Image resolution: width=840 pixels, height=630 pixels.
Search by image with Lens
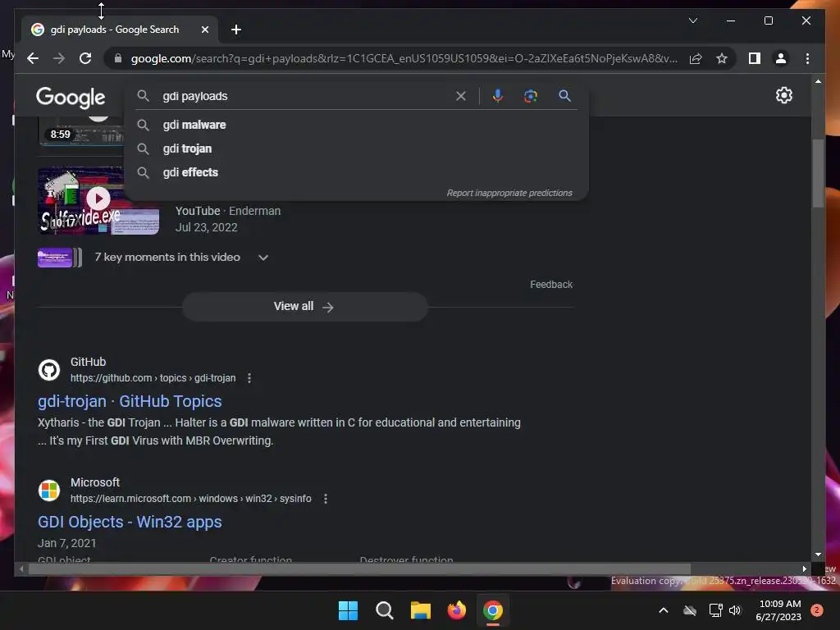click(x=531, y=96)
